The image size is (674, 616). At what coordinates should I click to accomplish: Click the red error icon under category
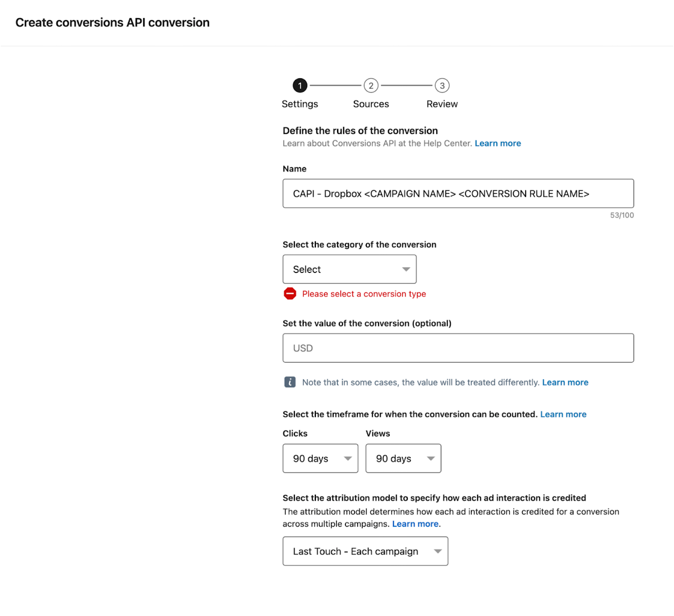290,293
